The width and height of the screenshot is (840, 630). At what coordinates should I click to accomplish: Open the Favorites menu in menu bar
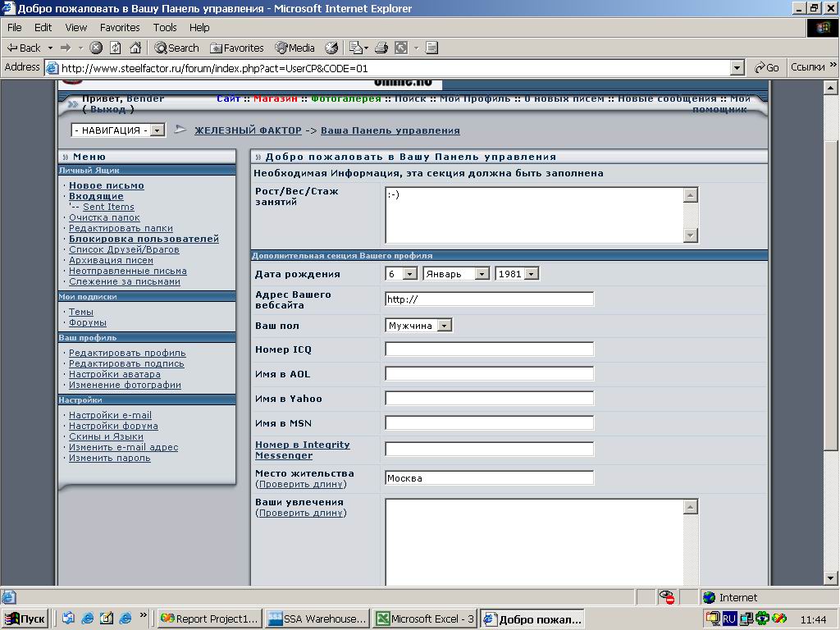(x=120, y=27)
